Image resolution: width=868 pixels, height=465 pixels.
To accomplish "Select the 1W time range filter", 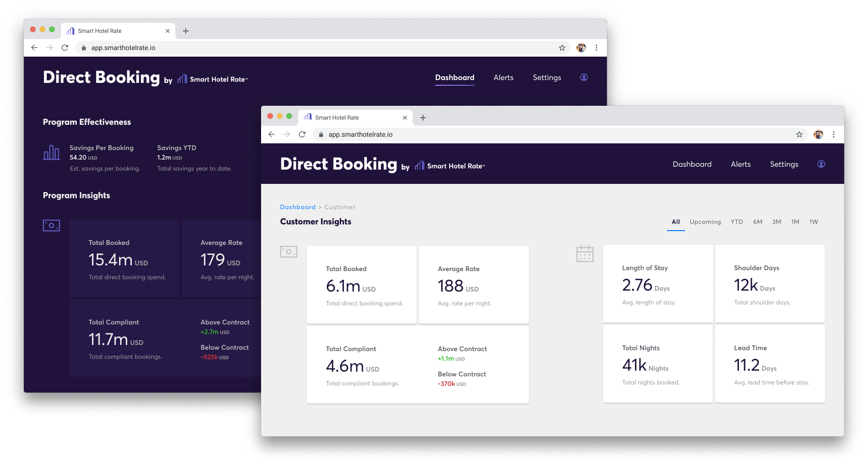I will [813, 222].
